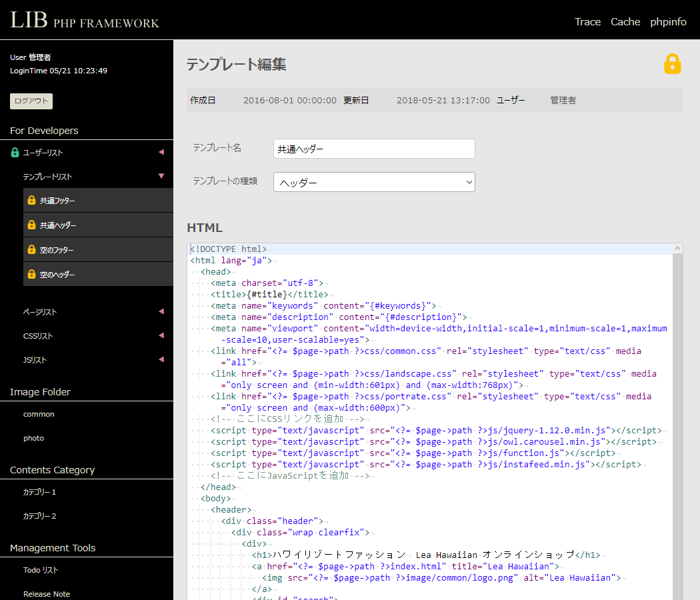
Task: Click the テンプレート名 text field
Action: [x=374, y=149]
